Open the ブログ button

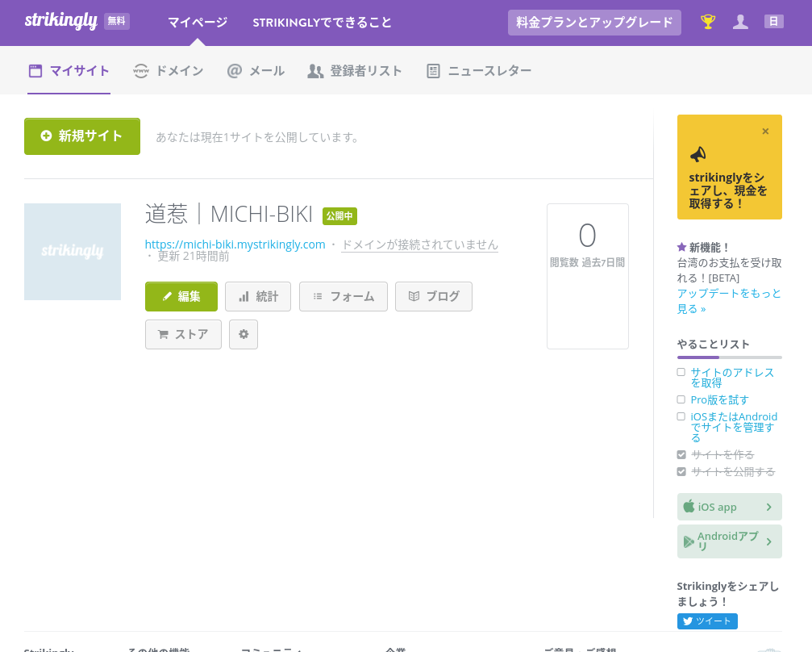point(434,296)
